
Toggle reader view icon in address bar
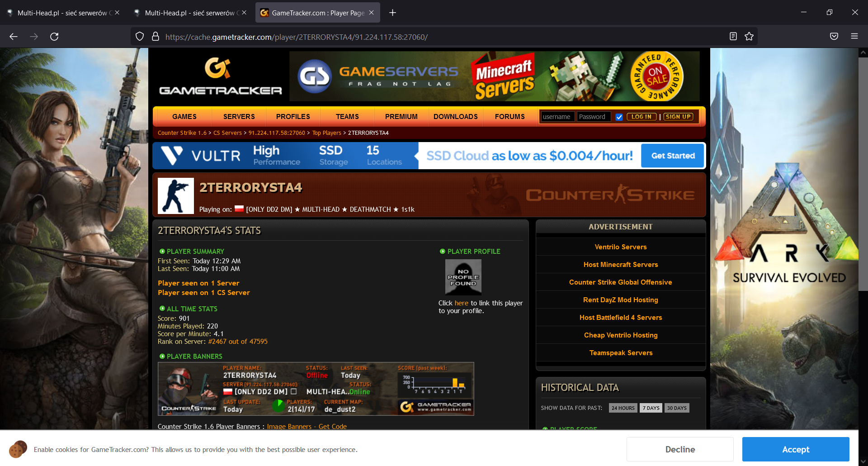(x=733, y=37)
